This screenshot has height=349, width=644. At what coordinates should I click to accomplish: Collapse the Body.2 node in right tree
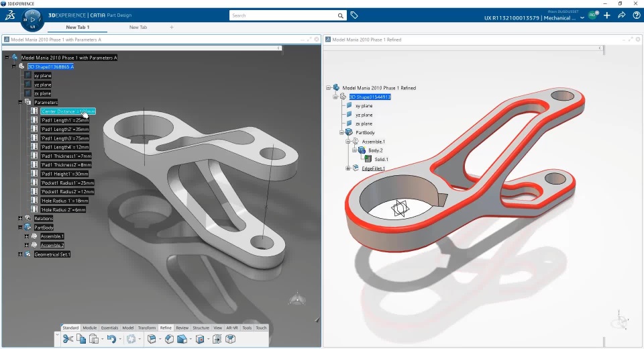354,150
